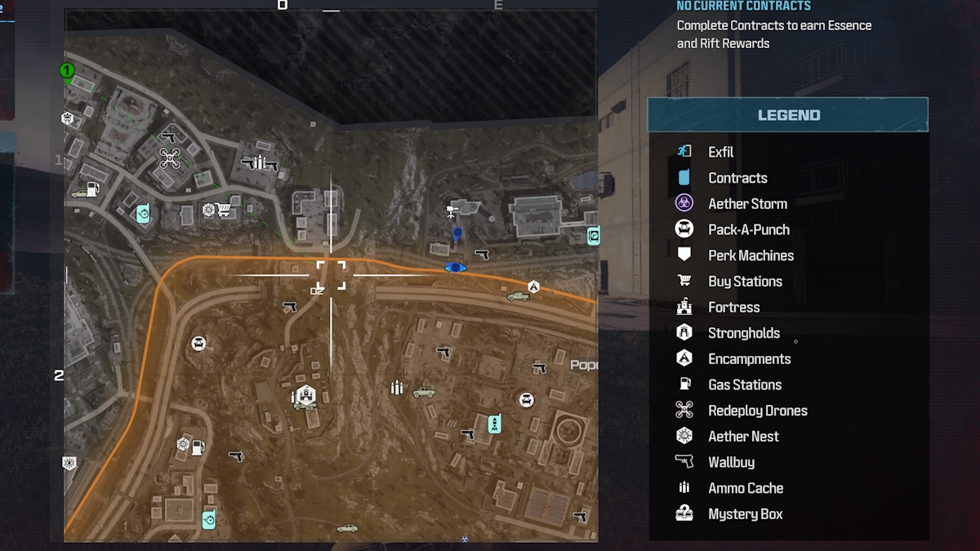Select the cyan safe contract icon at map edge

[x=594, y=236]
